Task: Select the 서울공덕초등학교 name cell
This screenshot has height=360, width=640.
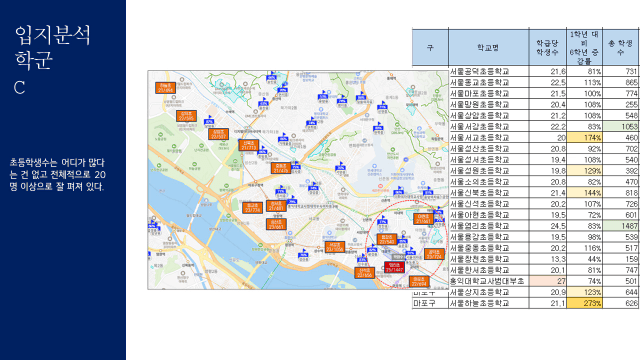Action: [x=489, y=71]
